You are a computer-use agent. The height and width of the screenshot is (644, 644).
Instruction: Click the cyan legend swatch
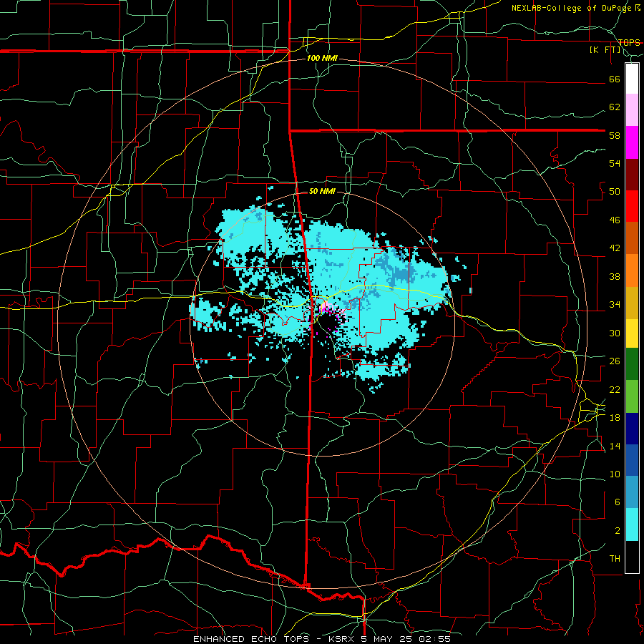pos(632,525)
